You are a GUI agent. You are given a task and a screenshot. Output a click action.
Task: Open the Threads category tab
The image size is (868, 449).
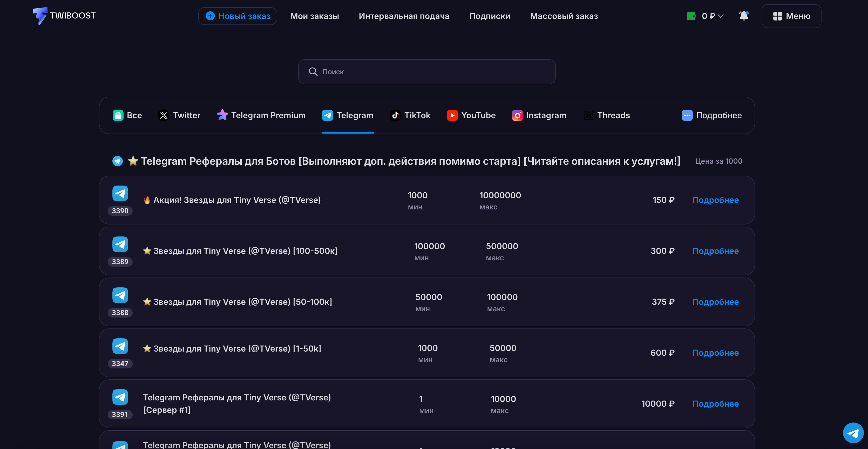[x=607, y=115]
